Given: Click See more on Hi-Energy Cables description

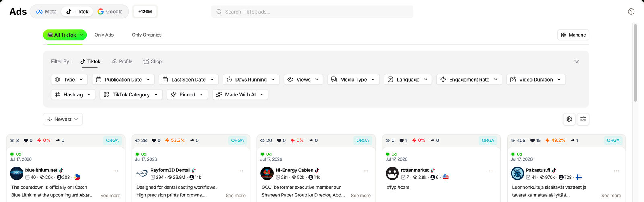Looking at the screenshot, I should click(x=361, y=196).
